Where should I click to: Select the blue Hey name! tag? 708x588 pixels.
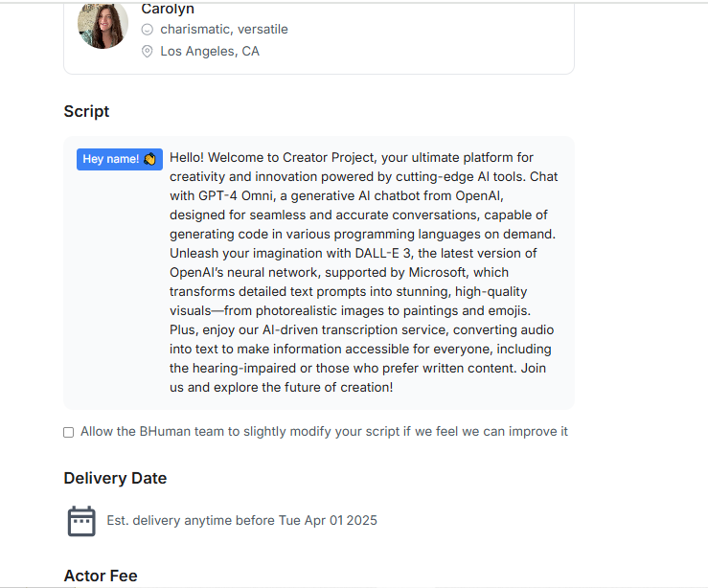[x=120, y=159]
